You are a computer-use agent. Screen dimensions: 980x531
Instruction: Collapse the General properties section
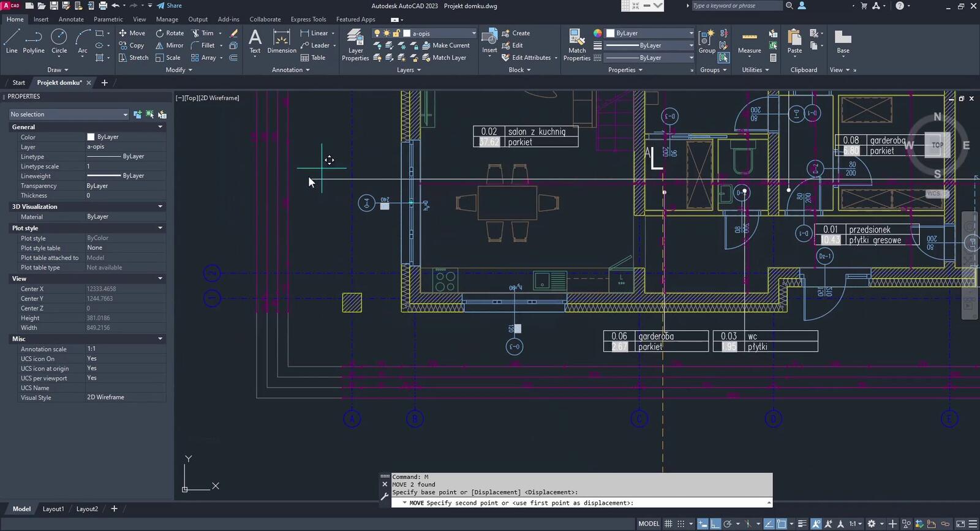(x=160, y=127)
